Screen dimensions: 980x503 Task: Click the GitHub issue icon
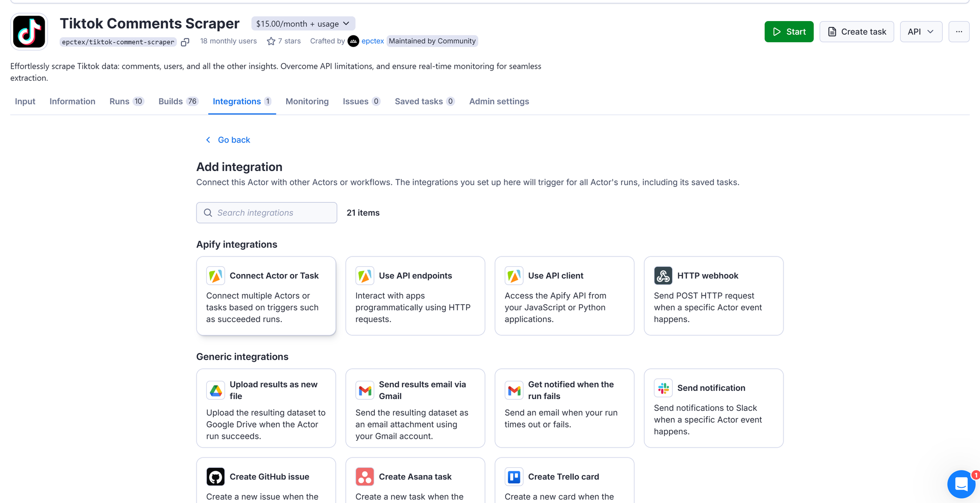216,477
